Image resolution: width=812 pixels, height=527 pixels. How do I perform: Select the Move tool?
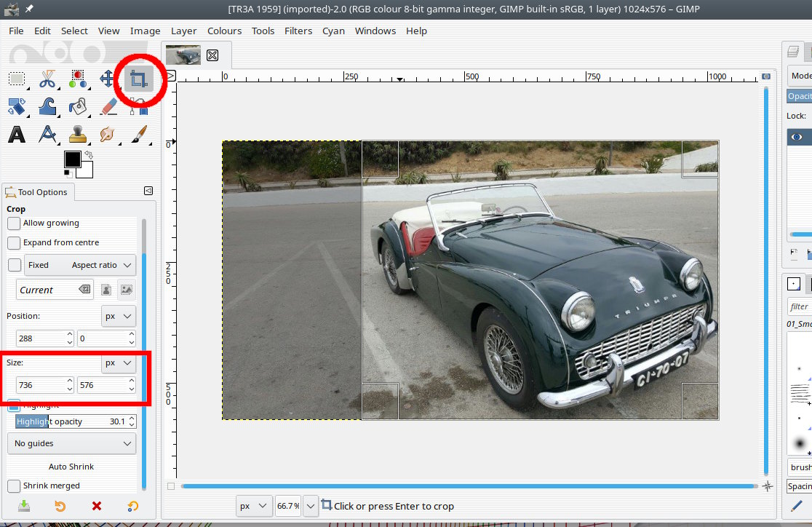tap(108, 79)
